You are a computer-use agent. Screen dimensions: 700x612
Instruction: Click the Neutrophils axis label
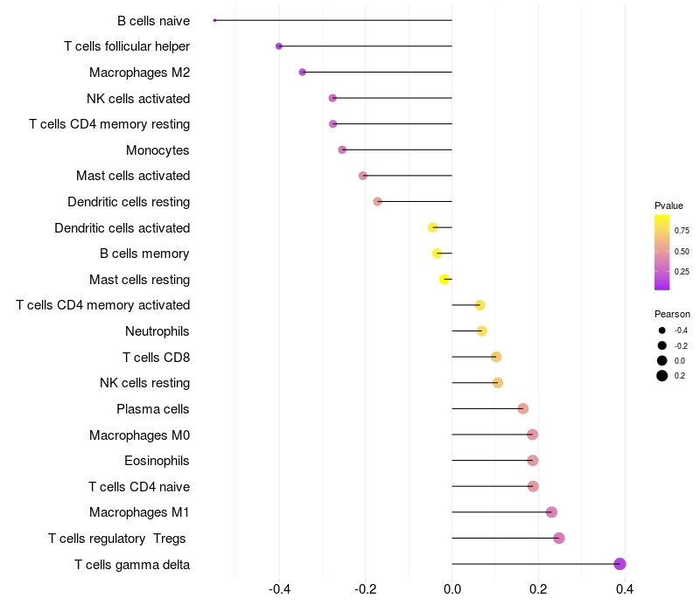157,331
